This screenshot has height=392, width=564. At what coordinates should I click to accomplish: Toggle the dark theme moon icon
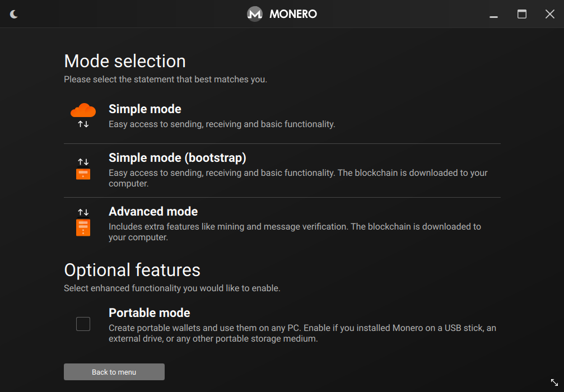[13, 14]
